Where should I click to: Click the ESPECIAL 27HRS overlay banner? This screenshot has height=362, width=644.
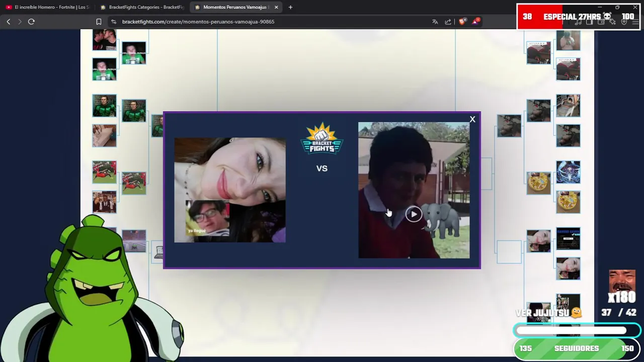coord(578,17)
